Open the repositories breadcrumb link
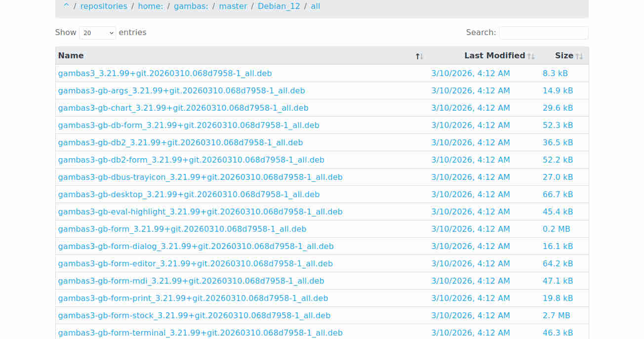Image resolution: width=644 pixels, height=339 pixels. pyautogui.click(x=104, y=6)
